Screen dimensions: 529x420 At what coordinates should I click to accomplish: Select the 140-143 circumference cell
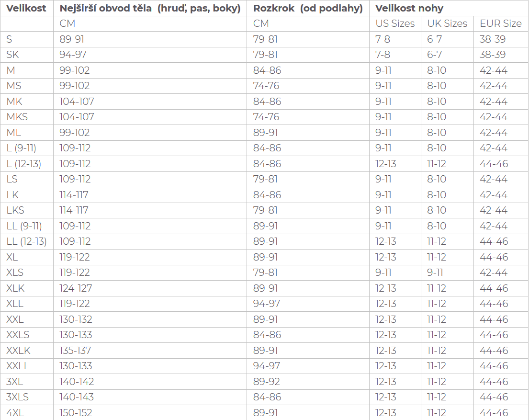click(x=77, y=397)
